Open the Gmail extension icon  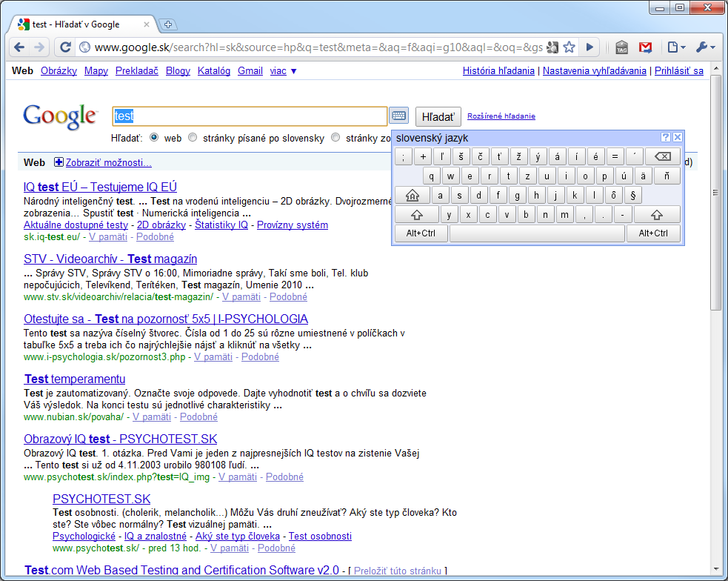[x=645, y=47]
